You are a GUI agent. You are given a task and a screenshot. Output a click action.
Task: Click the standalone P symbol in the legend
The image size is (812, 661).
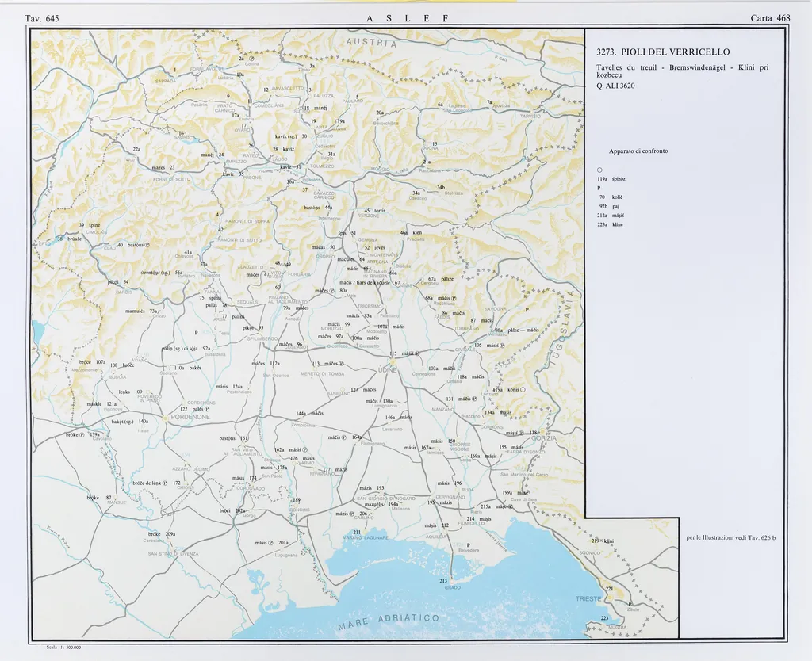(x=599, y=188)
